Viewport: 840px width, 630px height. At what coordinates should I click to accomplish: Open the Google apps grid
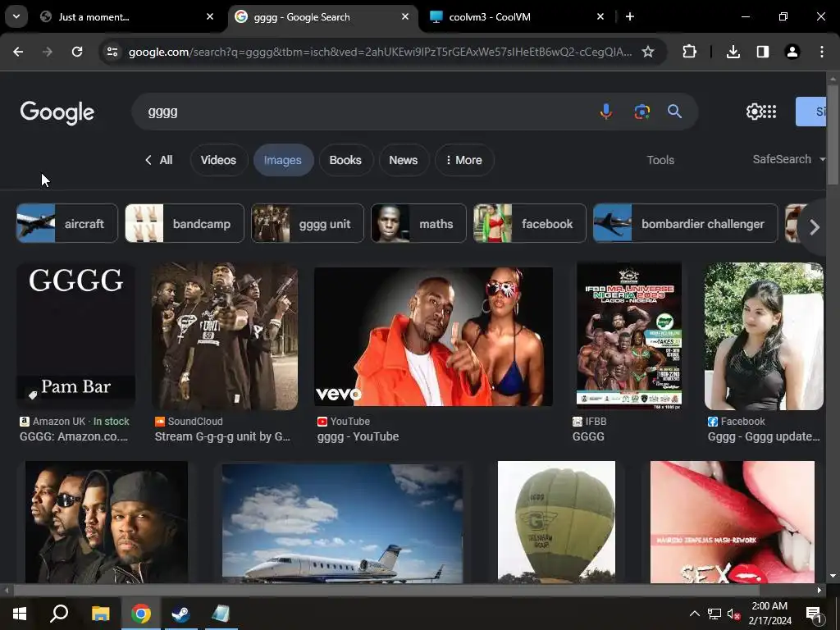pos(769,112)
